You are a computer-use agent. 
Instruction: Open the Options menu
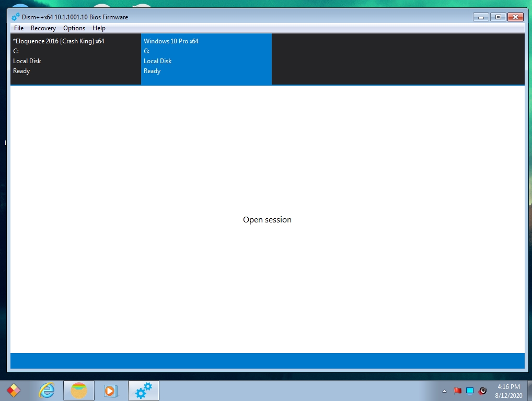tap(74, 28)
